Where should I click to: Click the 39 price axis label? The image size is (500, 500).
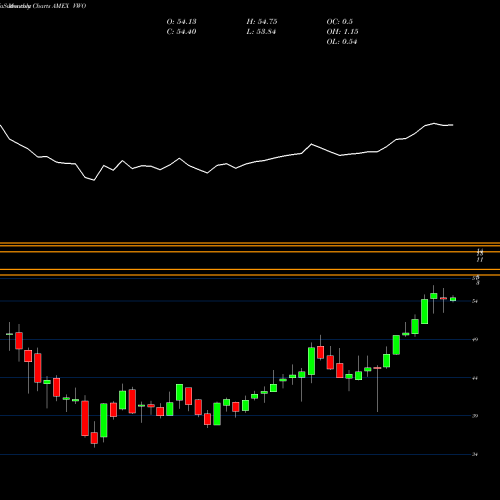click(475, 416)
